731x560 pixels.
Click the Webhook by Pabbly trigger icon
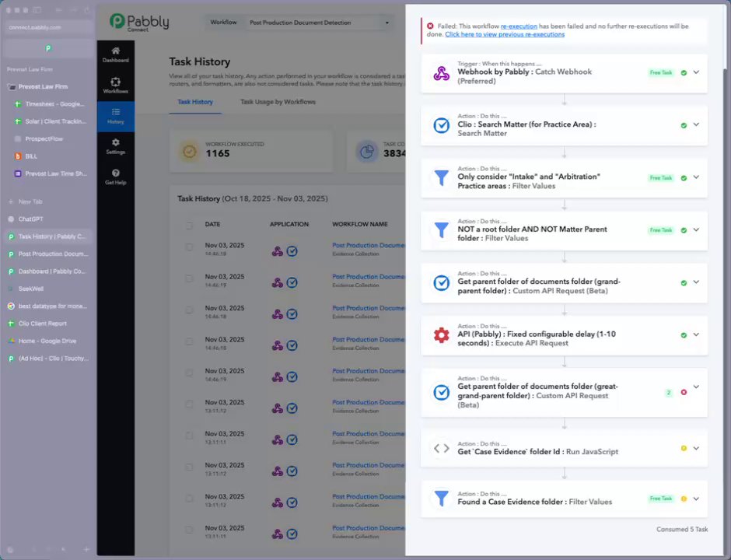coord(441,73)
